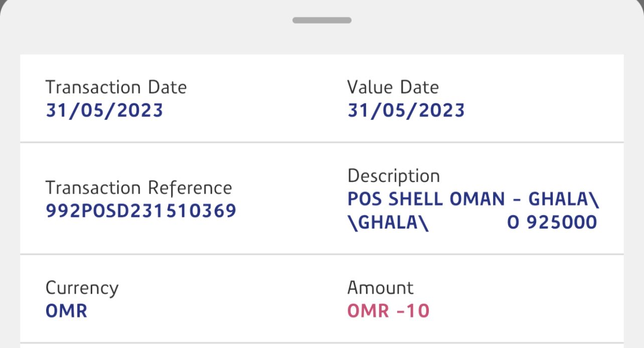The height and width of the screenshot is (348, 644).
Task: Click the Transaction Reference label
Action: click(x=138, y=188)
